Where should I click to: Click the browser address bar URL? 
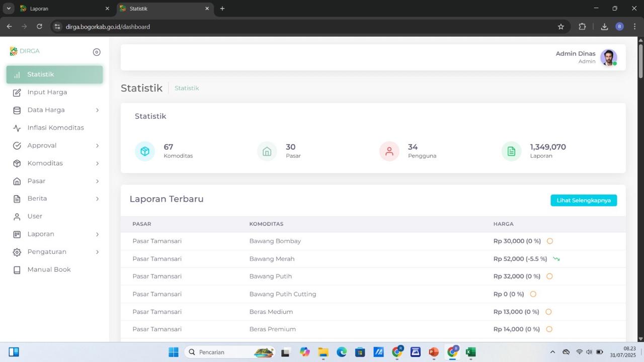[x=108, y=27]
